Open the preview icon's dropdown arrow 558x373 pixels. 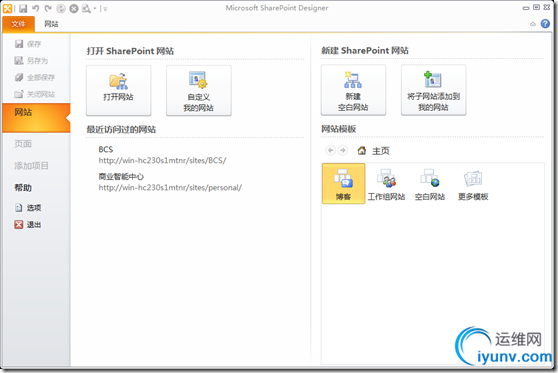(x=95, y=9)
